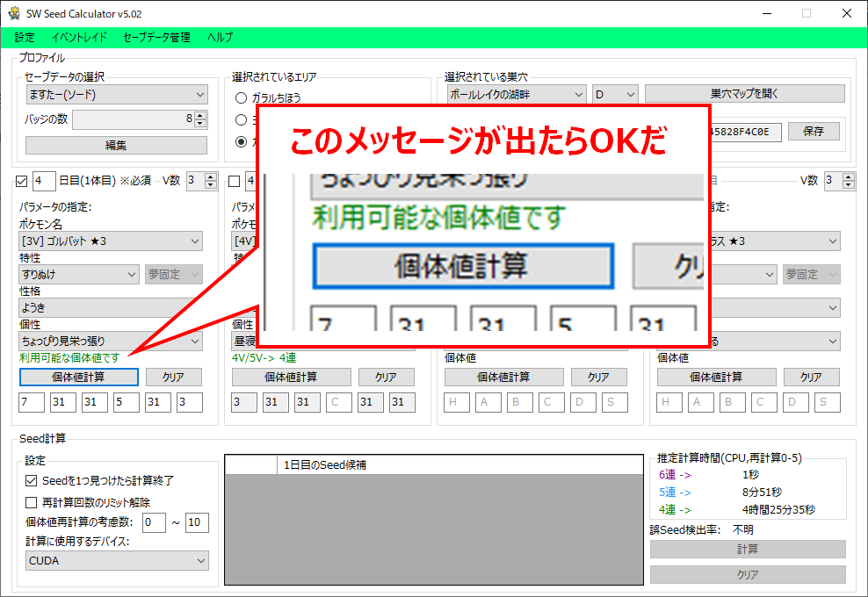Click the empty C IV field in second panel
The height and width of the screenshot is (597, 868).
[339, 402]
